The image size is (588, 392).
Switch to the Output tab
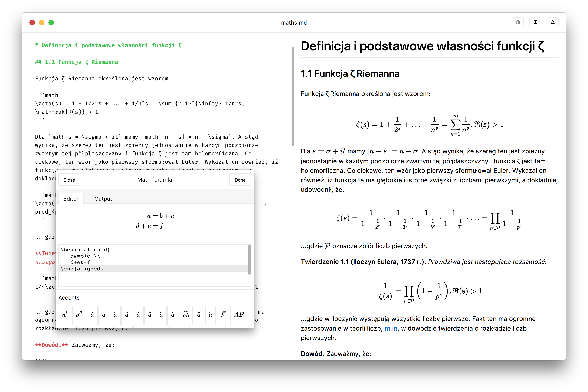click(x=103, y=199)
